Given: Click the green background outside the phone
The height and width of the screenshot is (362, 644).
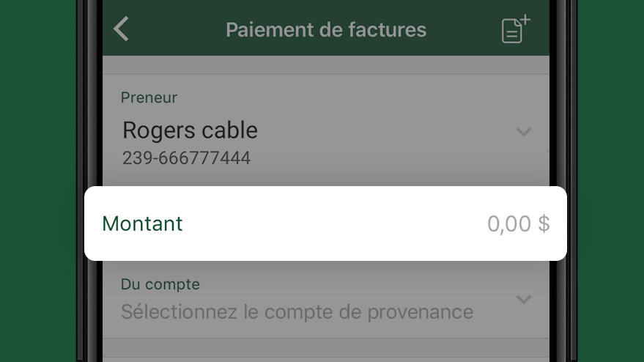Looking at the screenshot, I should click(x=37, y=181).
